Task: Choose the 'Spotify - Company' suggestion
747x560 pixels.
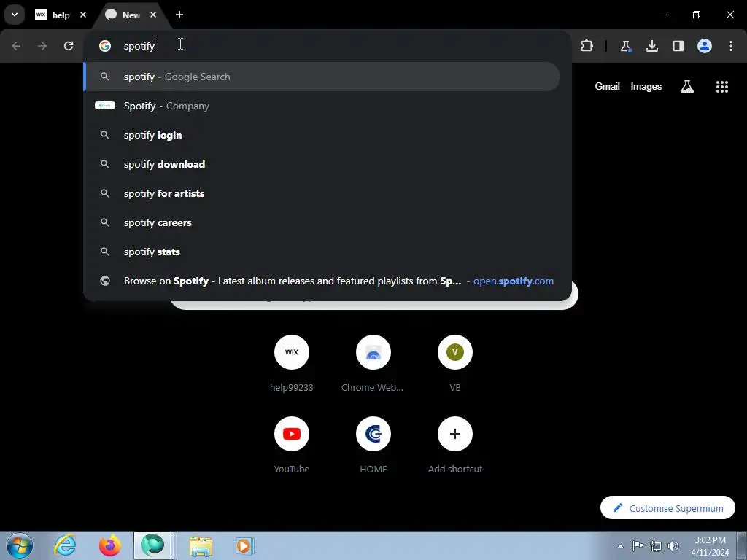Action: point(322,106)
